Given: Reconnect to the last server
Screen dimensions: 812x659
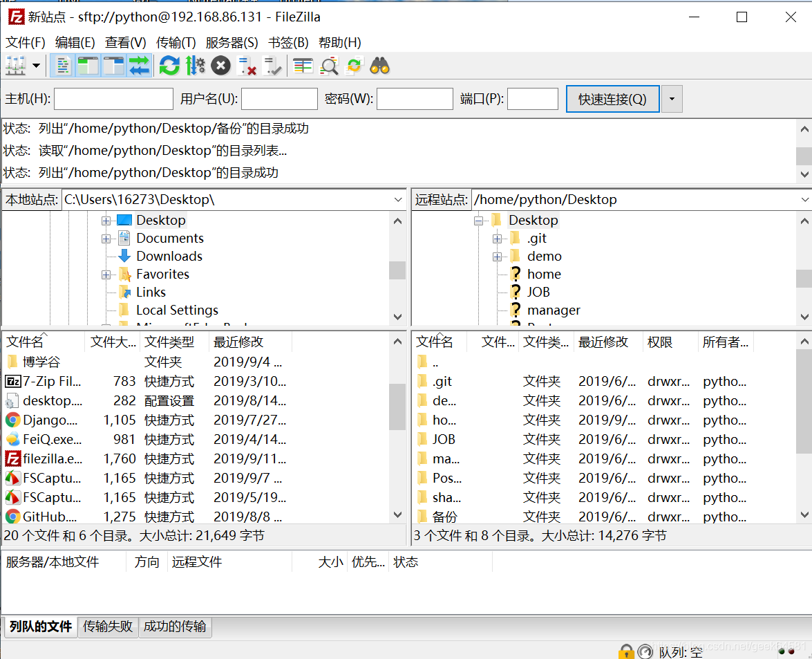Looking at the screenshot, I should tap(272, 66).
